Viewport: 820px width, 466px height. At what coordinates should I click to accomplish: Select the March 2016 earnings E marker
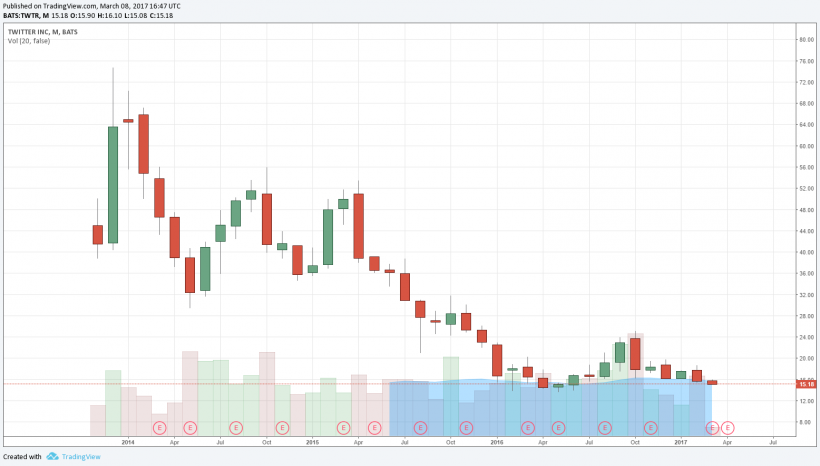(x=528, y=428)
